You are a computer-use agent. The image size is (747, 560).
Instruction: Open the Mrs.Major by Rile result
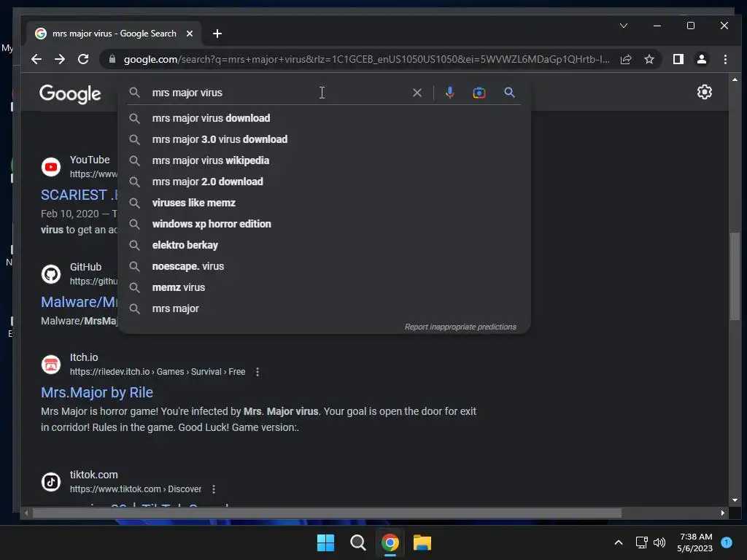(x=97, y=392)
